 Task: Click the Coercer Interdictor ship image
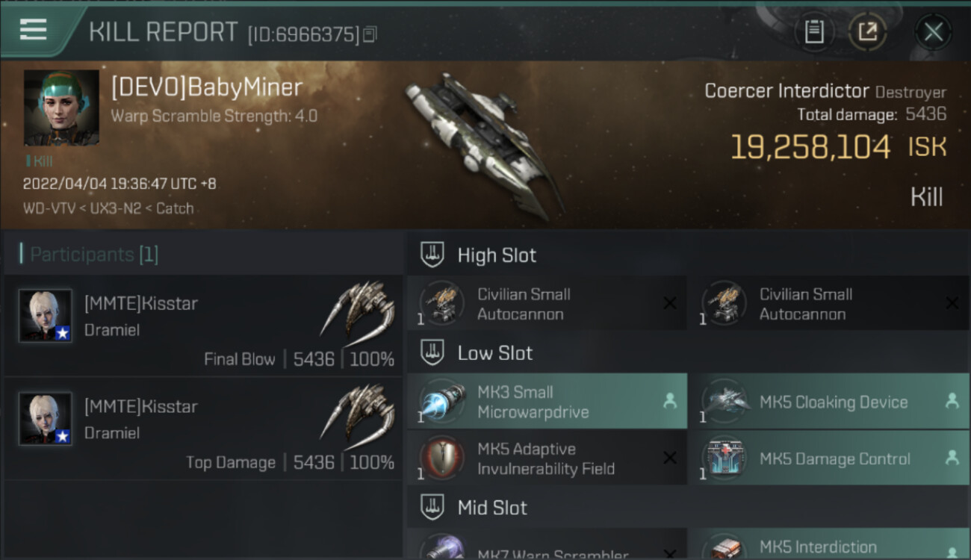click(x=484, y=146)
